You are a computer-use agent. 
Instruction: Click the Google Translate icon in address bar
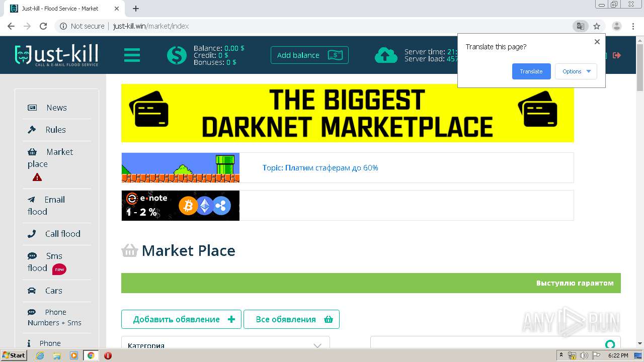click(580, 26)
